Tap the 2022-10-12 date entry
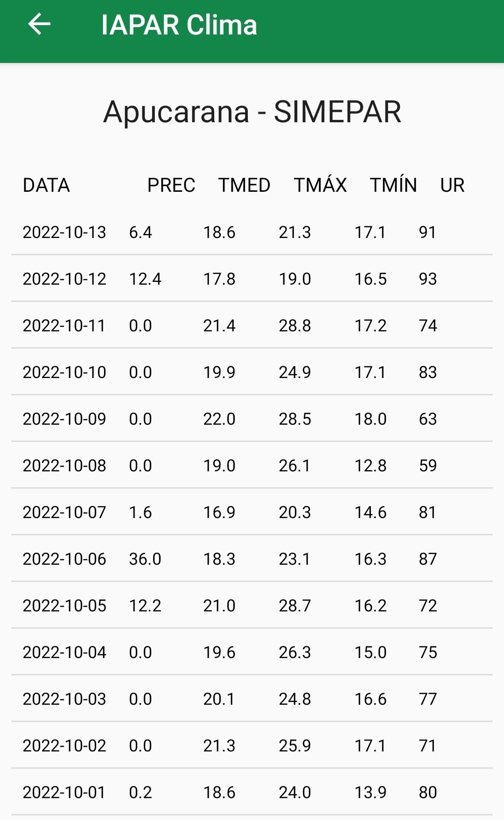 pyautogui.click(x=64, y=279)
